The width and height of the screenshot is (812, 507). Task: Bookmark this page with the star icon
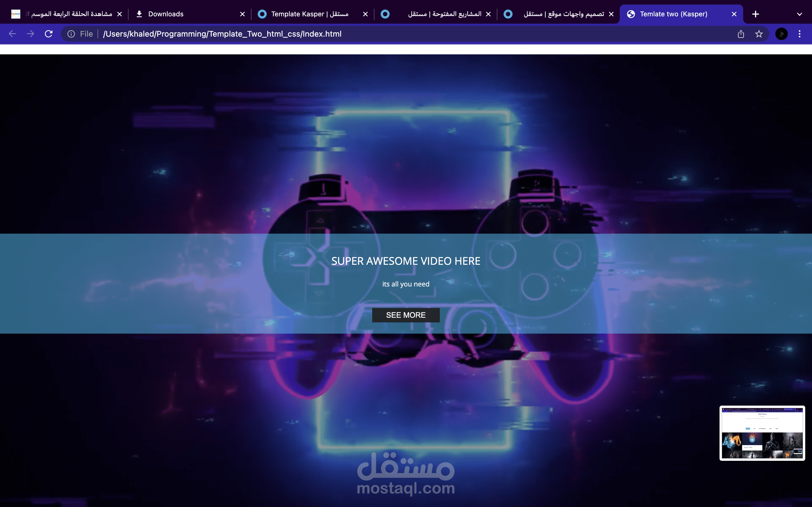pos(759,34)
